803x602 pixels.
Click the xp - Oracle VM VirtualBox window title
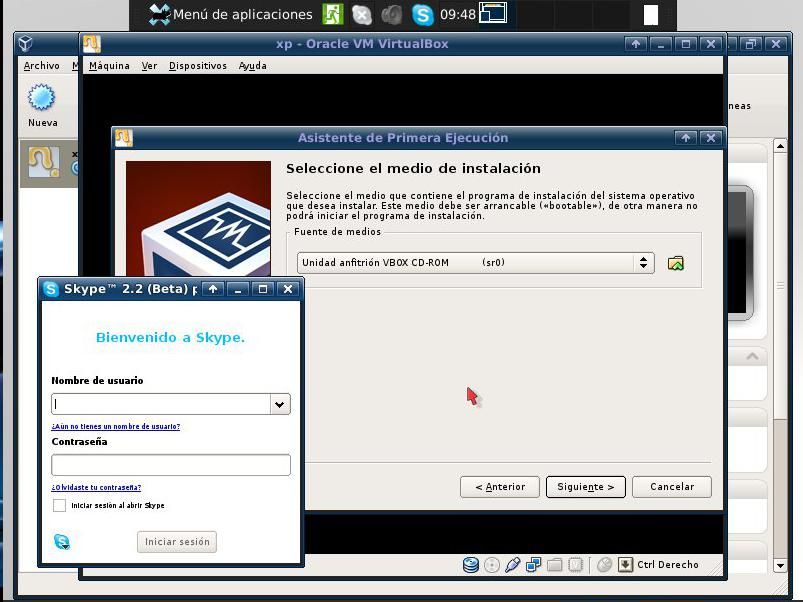pyautogui.click(x=362, y=44)
